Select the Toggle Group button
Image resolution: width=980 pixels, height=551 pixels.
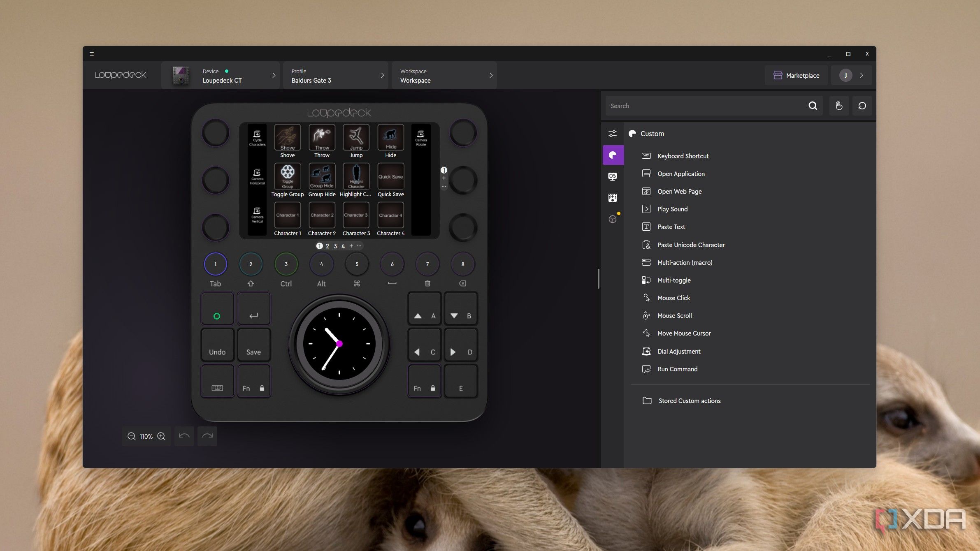tap(287, 176)
